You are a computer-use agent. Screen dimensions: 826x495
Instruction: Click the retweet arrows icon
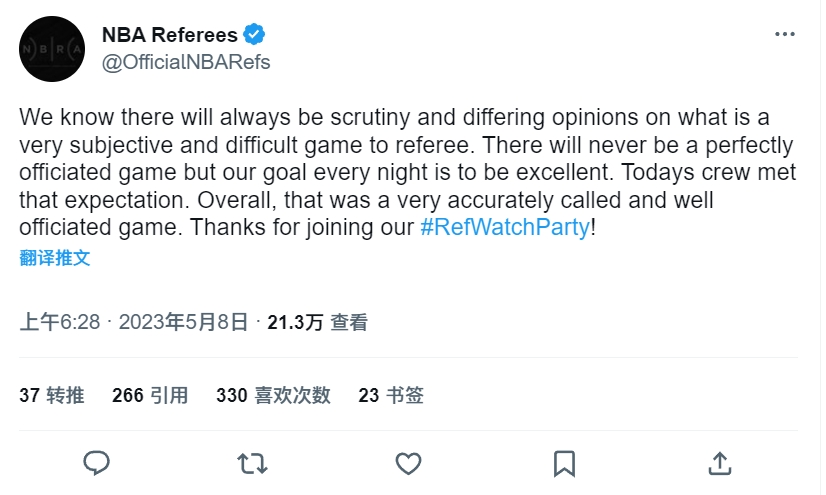252,462
